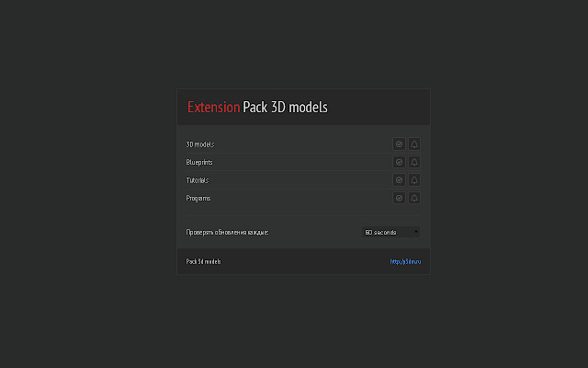The width and height of the screenshot is (588, 368).
Task: Toggle the checkmark icon for Tutorials
Action: point(399,180)
